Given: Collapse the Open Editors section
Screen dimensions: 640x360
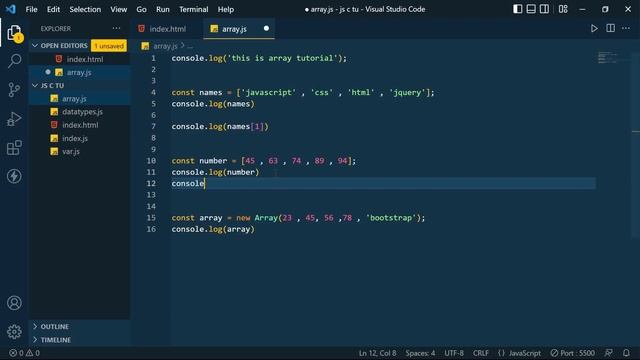Looking at the screenshot, I should 64,46.
